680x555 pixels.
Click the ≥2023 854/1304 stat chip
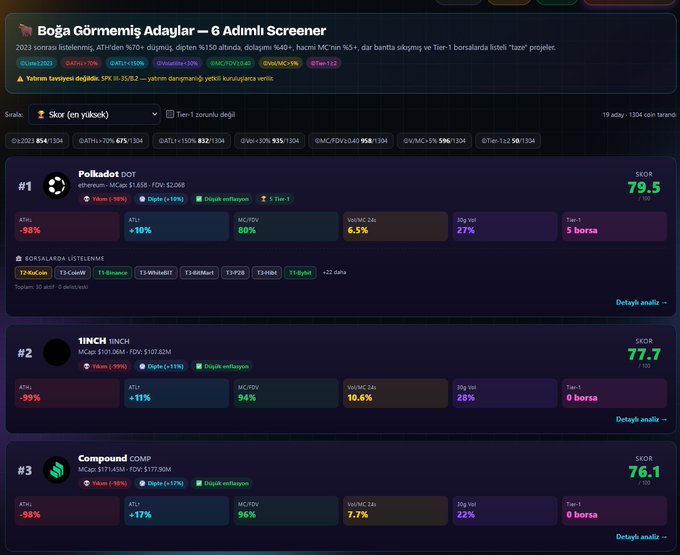tap(37, 141)
